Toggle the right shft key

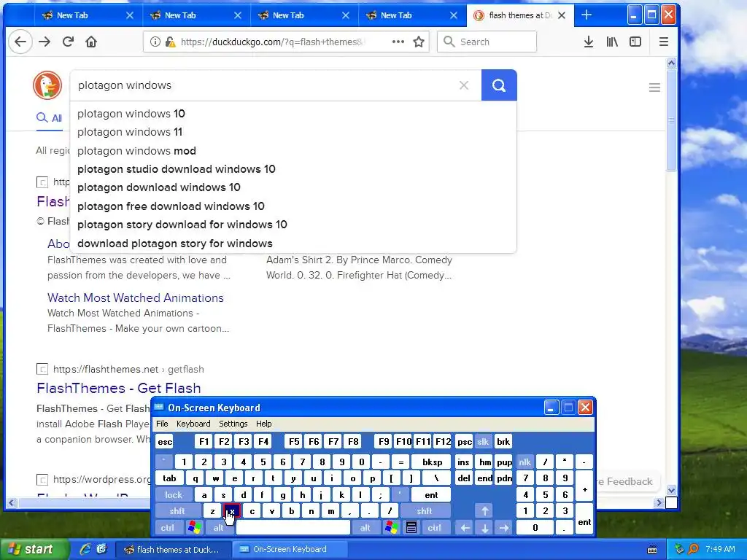coord(424,511)
